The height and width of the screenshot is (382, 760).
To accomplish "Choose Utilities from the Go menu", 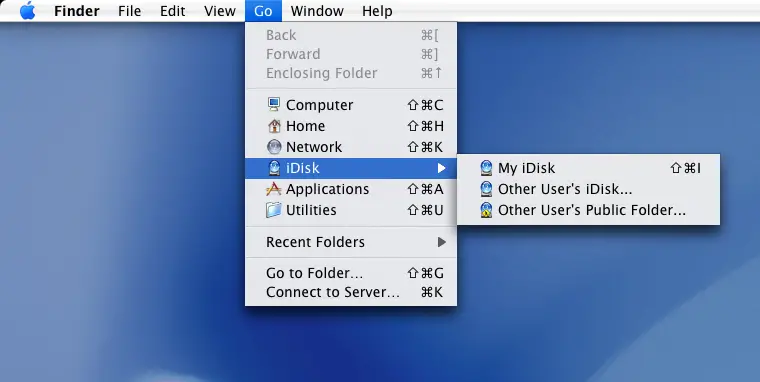I will point(351,210).
